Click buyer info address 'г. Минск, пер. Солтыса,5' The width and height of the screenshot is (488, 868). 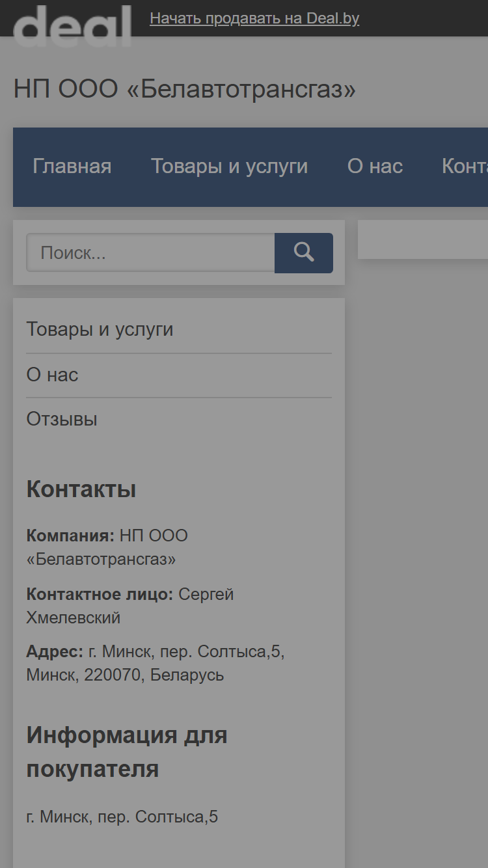(122, 817)
